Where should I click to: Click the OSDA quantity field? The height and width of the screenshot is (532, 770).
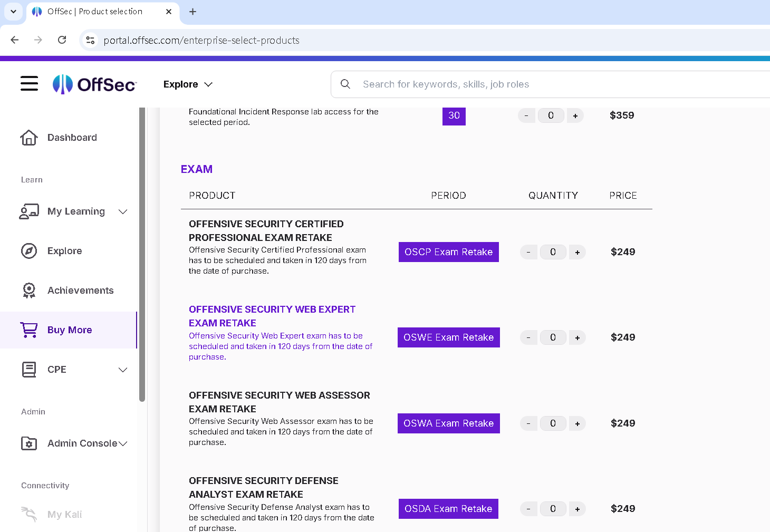(553, 509)
